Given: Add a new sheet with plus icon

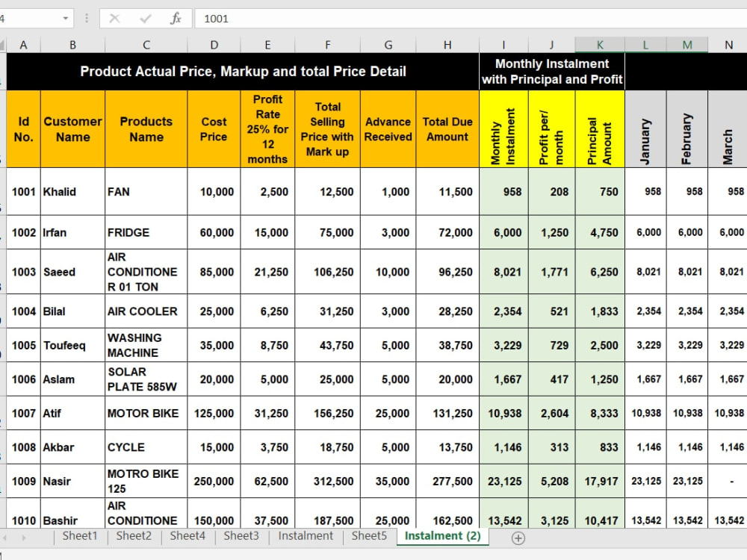Looking at the screenshot, I should point(518,538).
